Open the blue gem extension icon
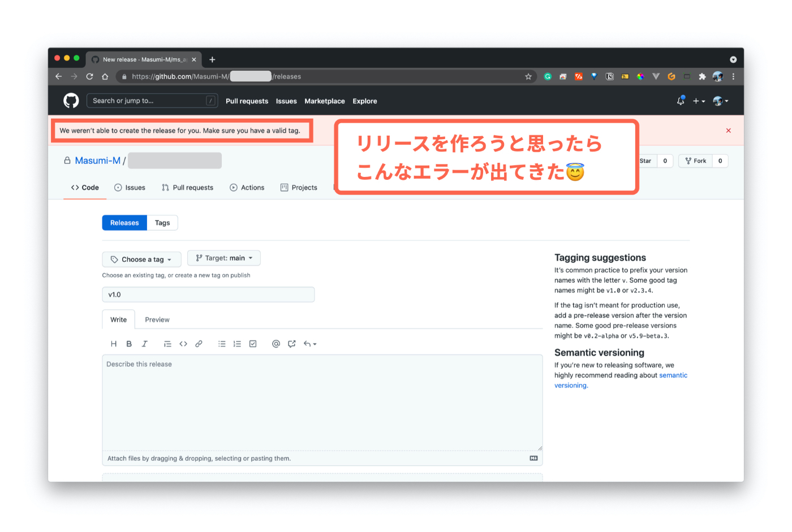Viewport: 792px width, 532px height. (594, 76)
